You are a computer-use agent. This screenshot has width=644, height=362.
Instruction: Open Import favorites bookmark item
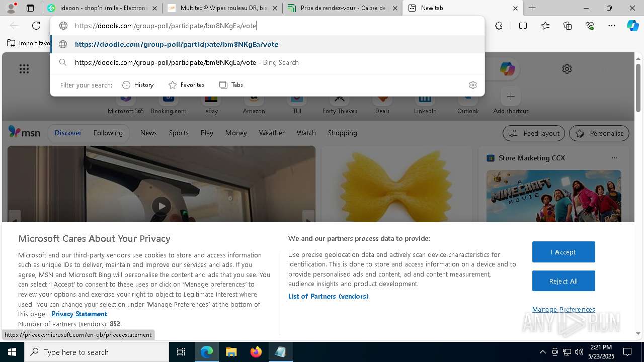tap(29, 43)
